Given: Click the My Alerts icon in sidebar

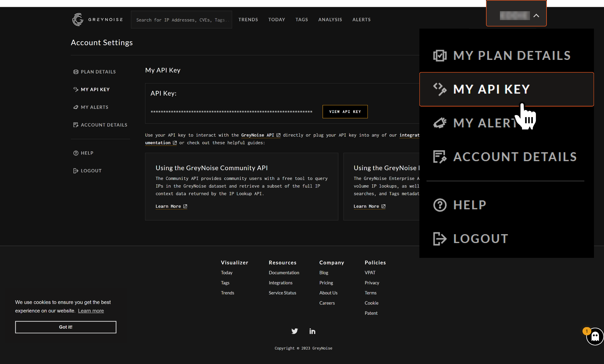Looking at the screenshot, I should click(75, 107).
